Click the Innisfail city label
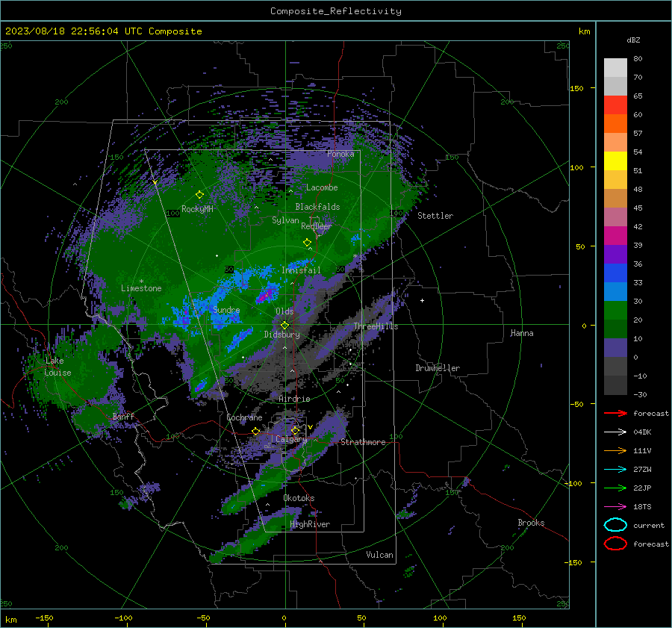The height and width of the screenshot is (628, 672). [x=301, y=270]
